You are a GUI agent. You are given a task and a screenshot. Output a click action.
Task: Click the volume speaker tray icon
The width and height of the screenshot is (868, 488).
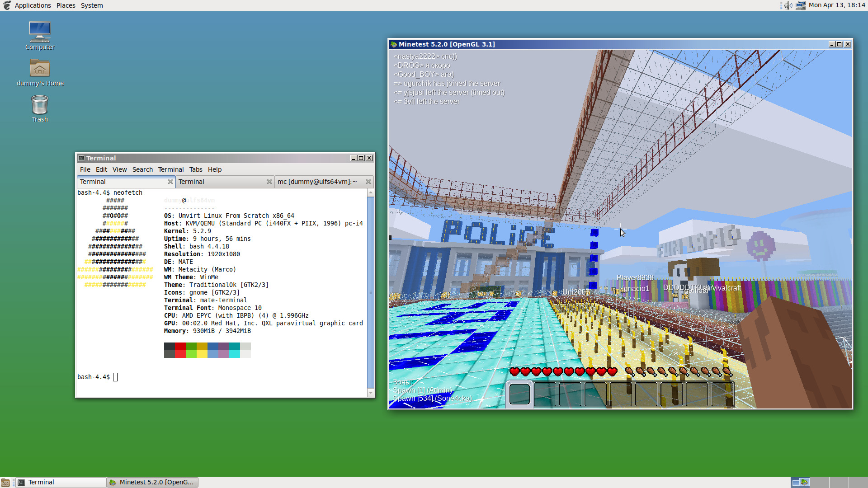(788, 5)
